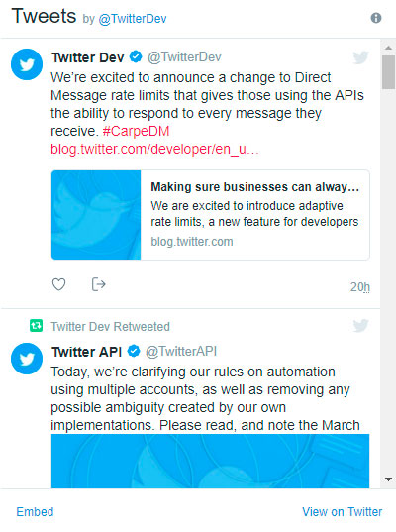Viewport: 396px width, 532px height.
Task: Click View on Twitter
Action: pos(343,511)
